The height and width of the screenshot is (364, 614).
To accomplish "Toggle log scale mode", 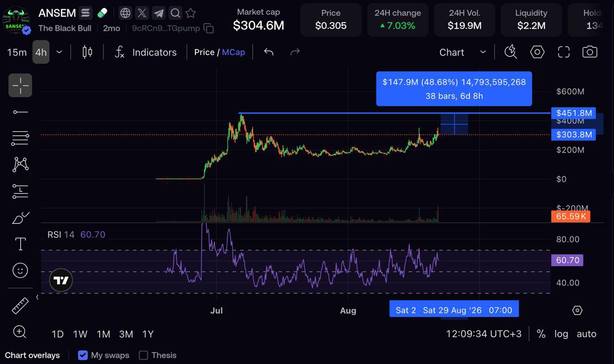I will [561, 334].
